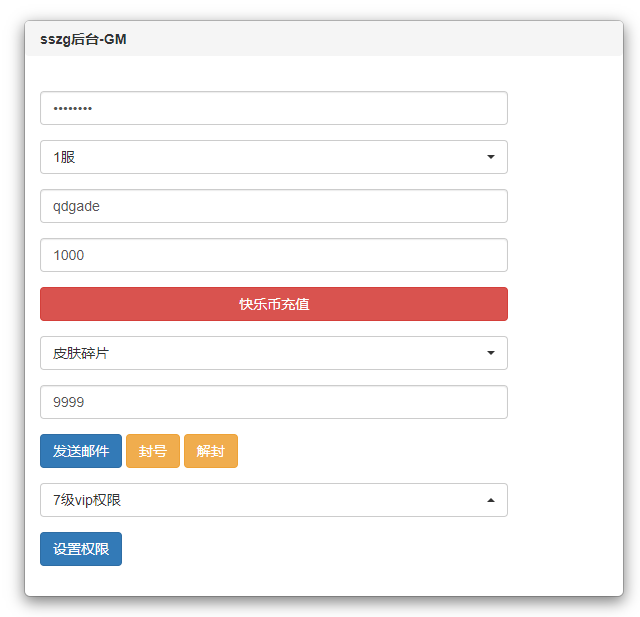Click the up-arrow icon on the vip selector
The width and height of the screenshot is (640, 617).
pyautogui.click(x=490, y=500)
